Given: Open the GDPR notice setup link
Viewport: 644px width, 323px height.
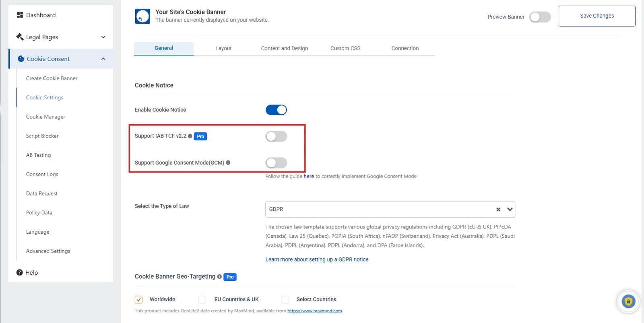Looking at the screenshot, I should pyautogui.click(x=317, y=259).
